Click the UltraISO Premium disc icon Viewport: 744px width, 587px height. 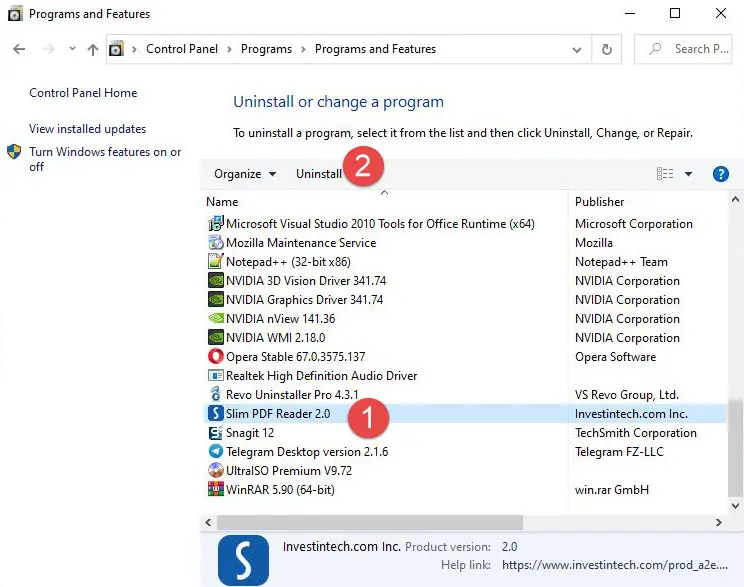216,470
